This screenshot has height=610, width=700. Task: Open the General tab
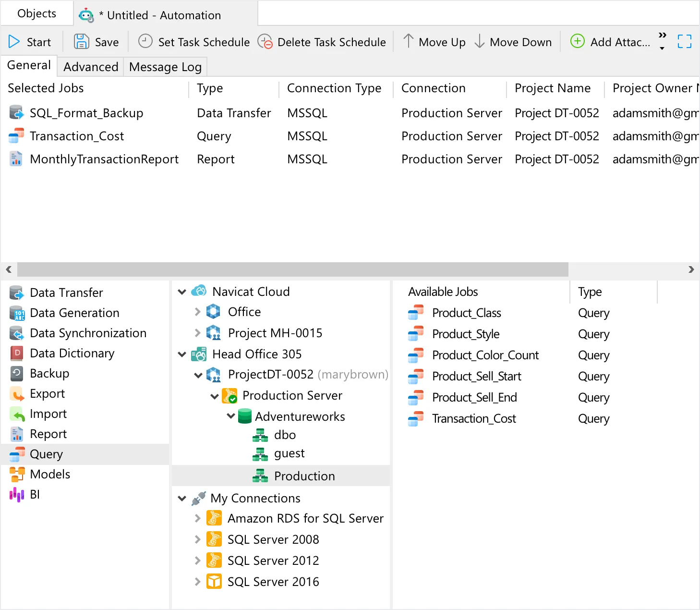(29, 65)
